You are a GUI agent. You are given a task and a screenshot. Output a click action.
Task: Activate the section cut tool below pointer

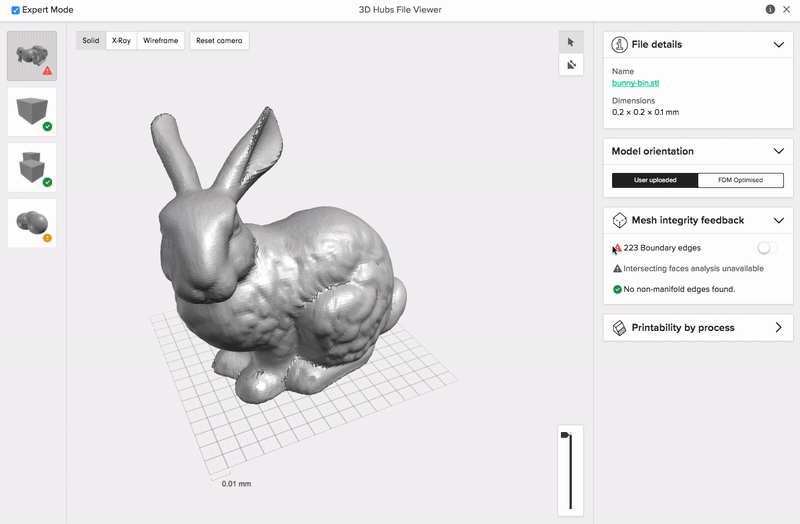point(570,64)
